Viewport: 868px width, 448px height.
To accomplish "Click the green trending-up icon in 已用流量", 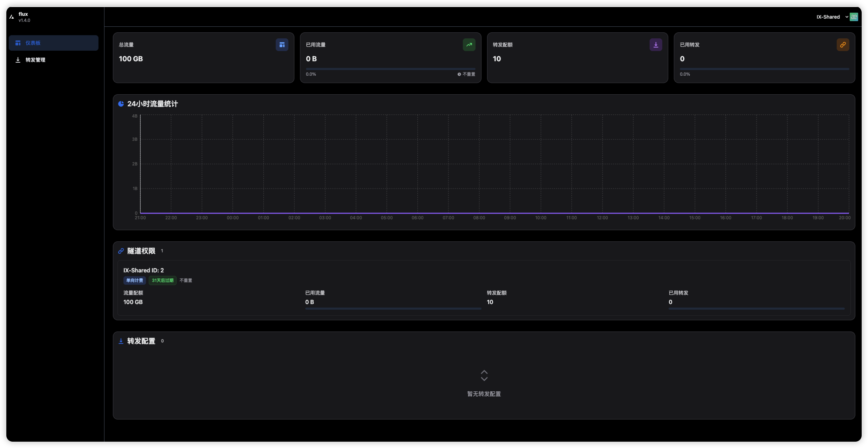I will pos(469,45).
